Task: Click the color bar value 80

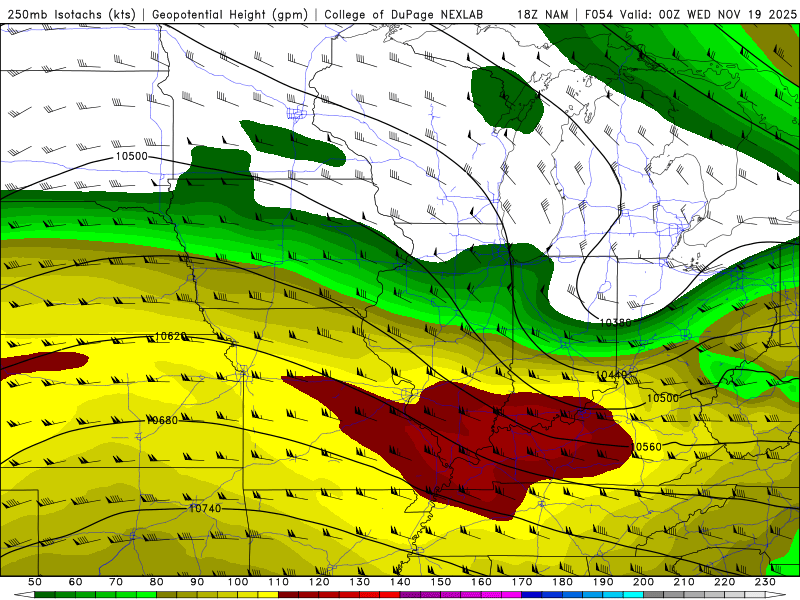Action: (157, 582)
